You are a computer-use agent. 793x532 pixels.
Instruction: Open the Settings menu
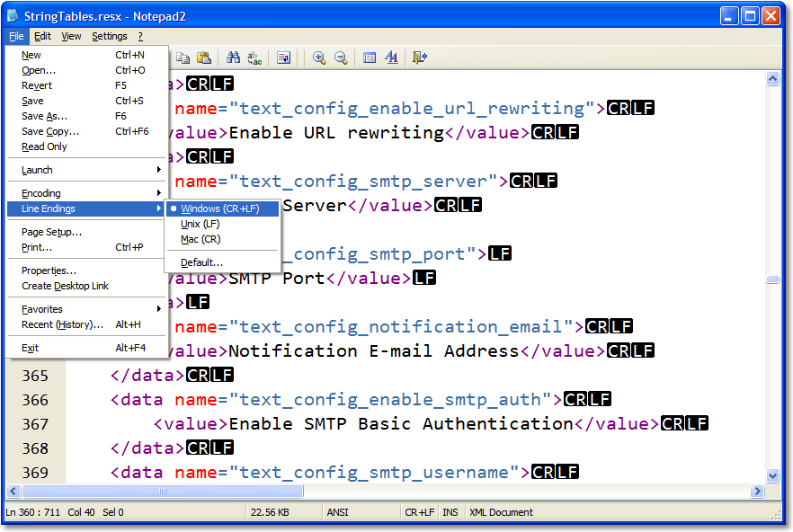[x=110, y=36]
